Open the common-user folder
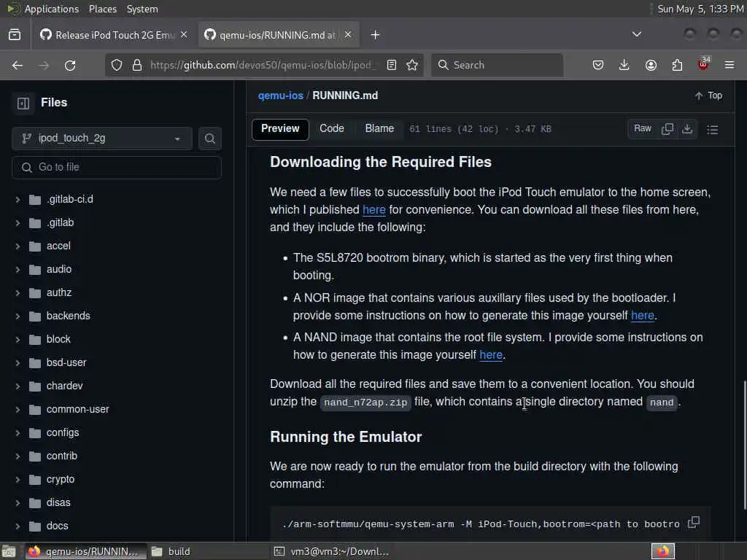 pos(77,410)
